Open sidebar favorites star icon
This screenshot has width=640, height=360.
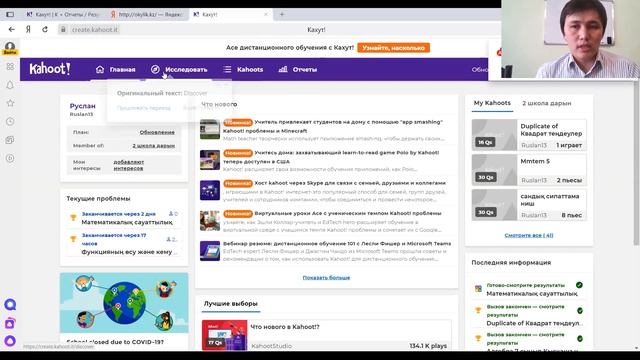[x=10, y=103]
